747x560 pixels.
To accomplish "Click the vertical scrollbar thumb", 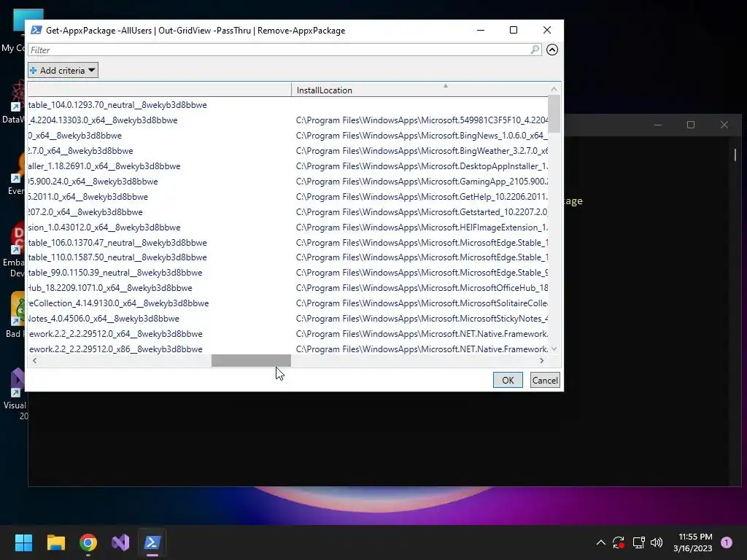I will pyautogui.click(x=554, y=114).
